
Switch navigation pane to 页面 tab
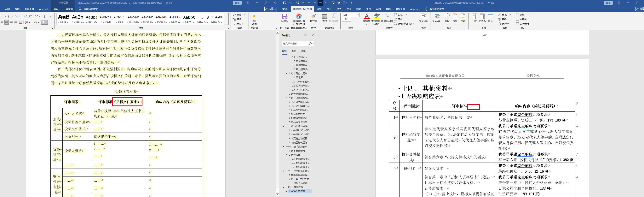[294, 51]
